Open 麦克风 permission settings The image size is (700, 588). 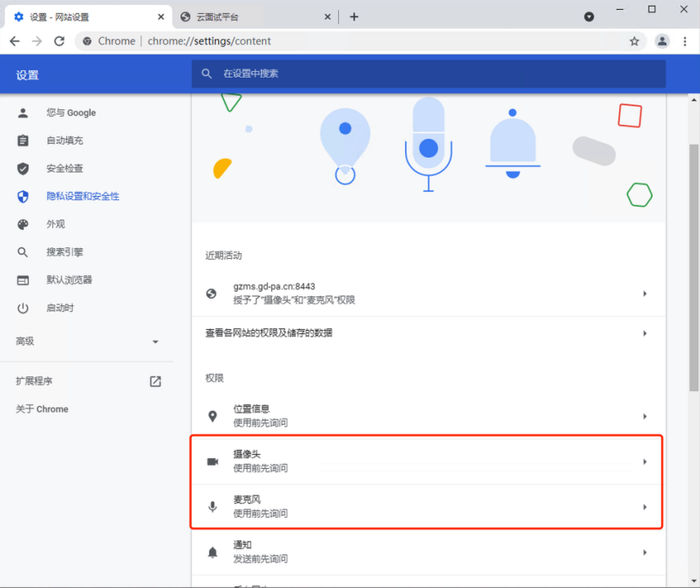point(429,507)
